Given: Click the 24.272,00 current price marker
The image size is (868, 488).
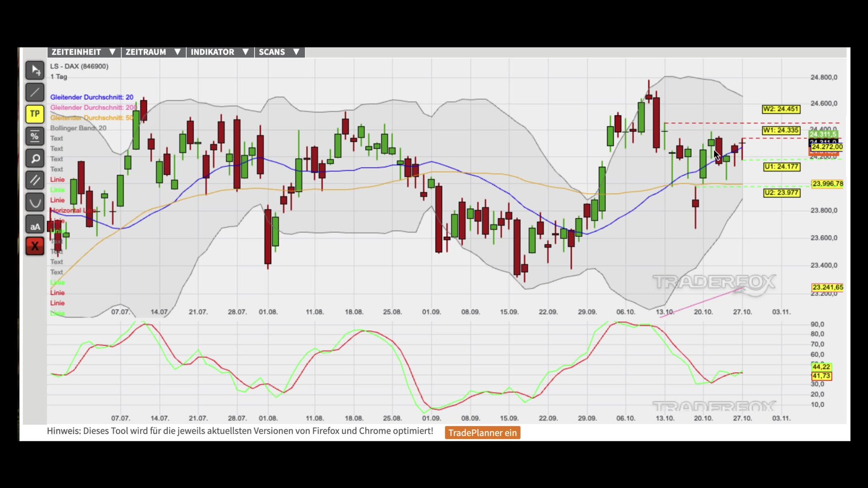Looking at the screenshot, I should (826, 147).
